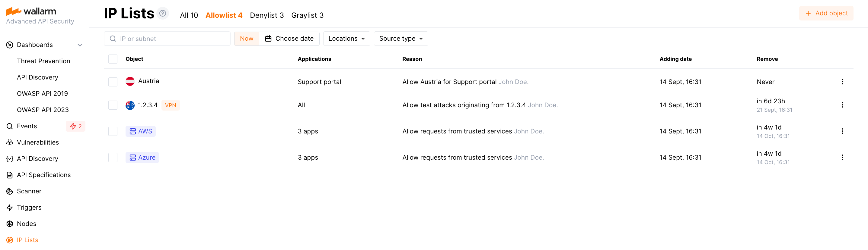Click the Nodes icon in the sidebar
The width and height of the screenshot is (868, 250).
coord(10,224)
